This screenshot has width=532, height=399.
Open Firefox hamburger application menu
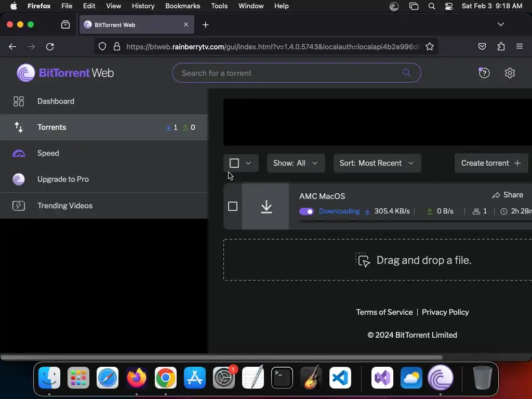point(520,46)
